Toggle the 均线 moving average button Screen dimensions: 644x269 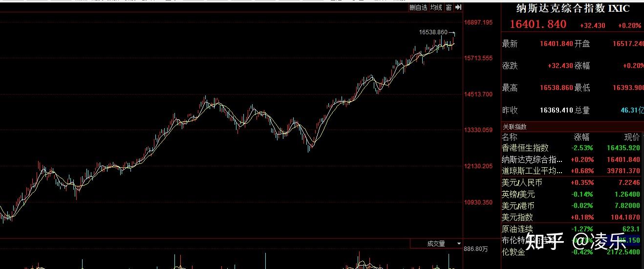(436, 7)
